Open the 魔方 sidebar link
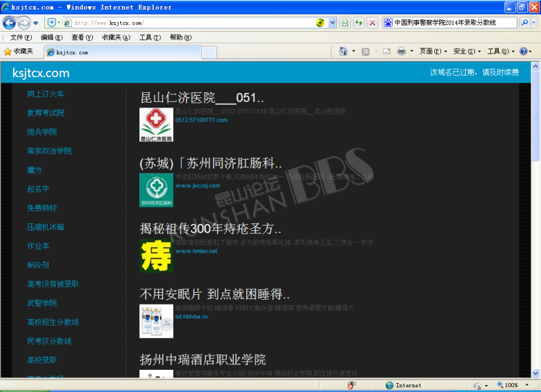This screenshot has width=541, height=392. point(34,170)
